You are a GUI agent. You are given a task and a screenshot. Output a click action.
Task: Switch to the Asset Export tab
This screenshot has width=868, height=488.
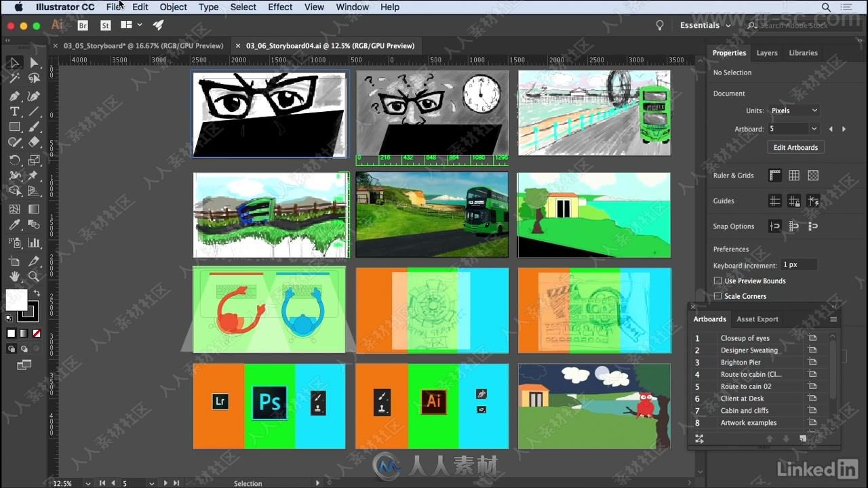pyautogui.click(x=757, y=319)
